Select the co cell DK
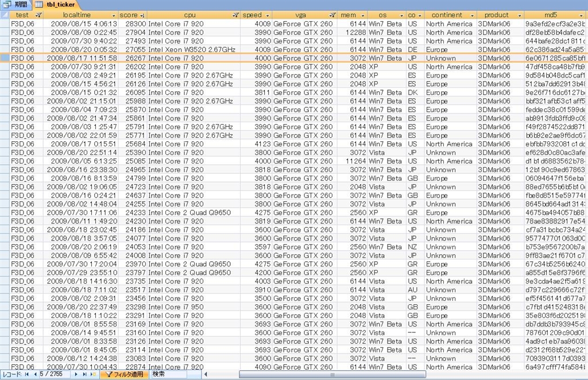This screenshot has width=588, height=380. [x=415, y=92]
